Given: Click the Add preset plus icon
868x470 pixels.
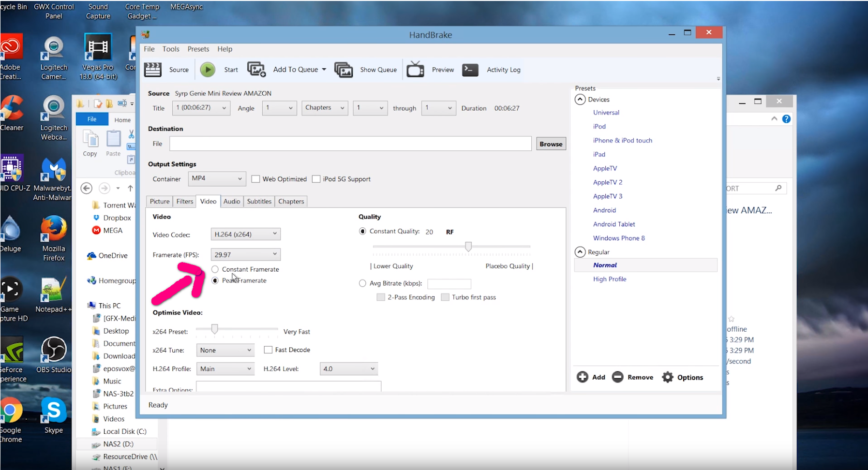Looking at the screenshot, I should (x=583, y=377).
